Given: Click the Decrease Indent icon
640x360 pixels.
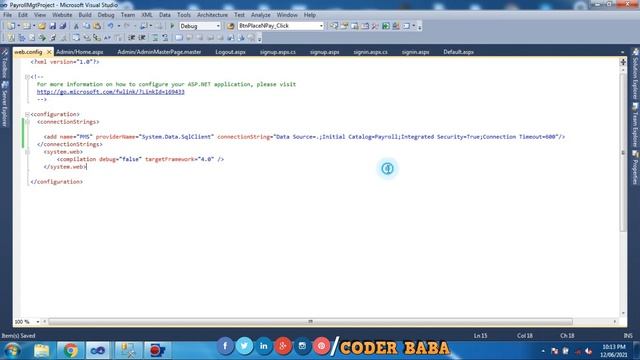Looking at the screenshot, I should 132,38.
